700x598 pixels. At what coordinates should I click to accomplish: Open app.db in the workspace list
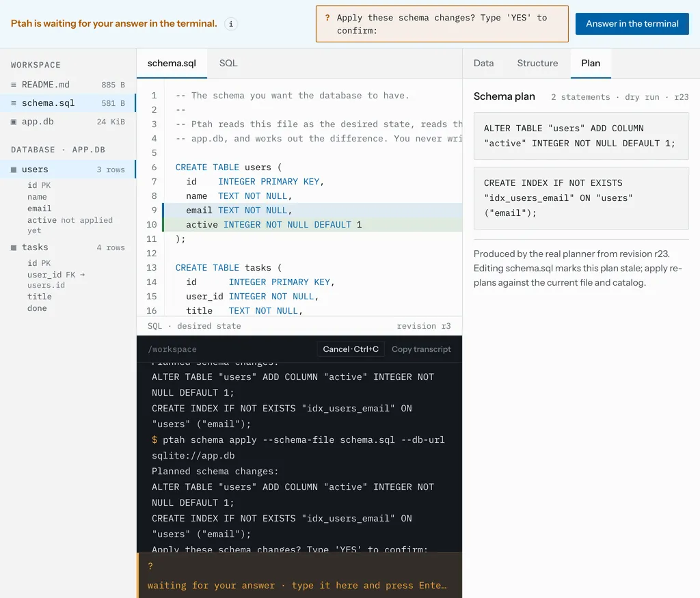pos(68,122)
